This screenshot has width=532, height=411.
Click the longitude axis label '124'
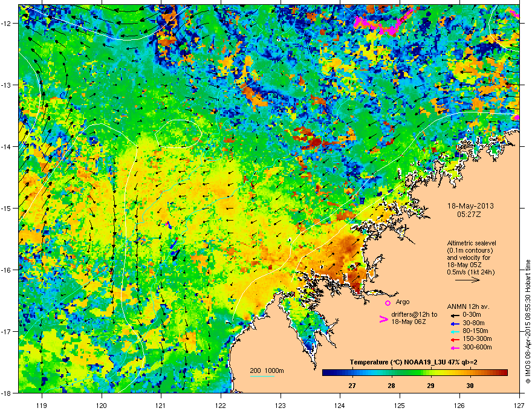click(x=340, y=405)
